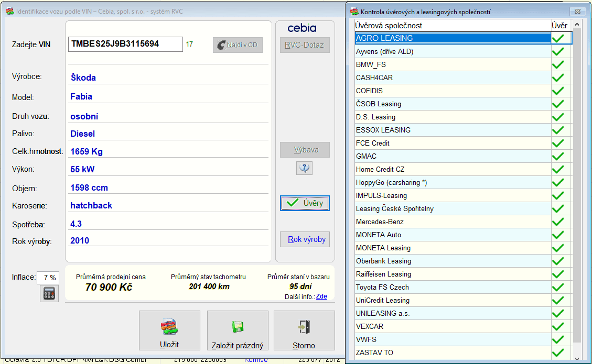The width and height of the screenshot is (592, 364).
Task: Click the VIN input field
Action: [x=125, y=44]
